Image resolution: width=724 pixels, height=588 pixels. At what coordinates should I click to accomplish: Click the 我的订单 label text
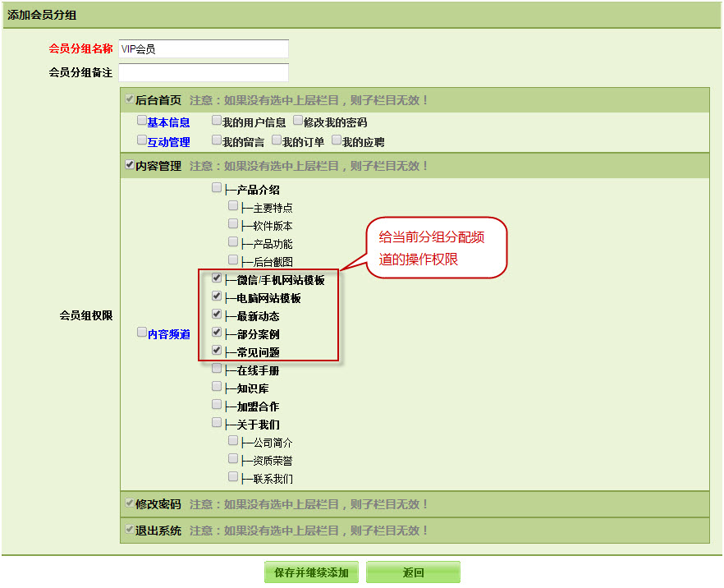[303, 142]
